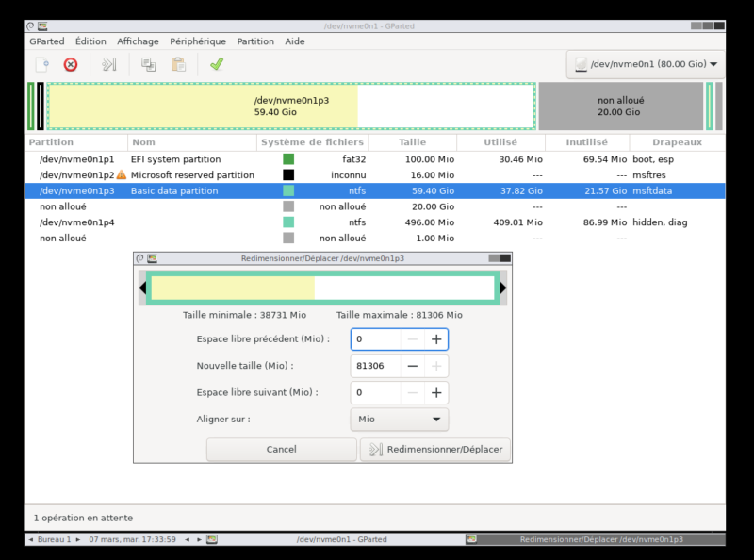Click the red delete partition icon
Viewport: 754px width, 560px height.
pos(71,64)
